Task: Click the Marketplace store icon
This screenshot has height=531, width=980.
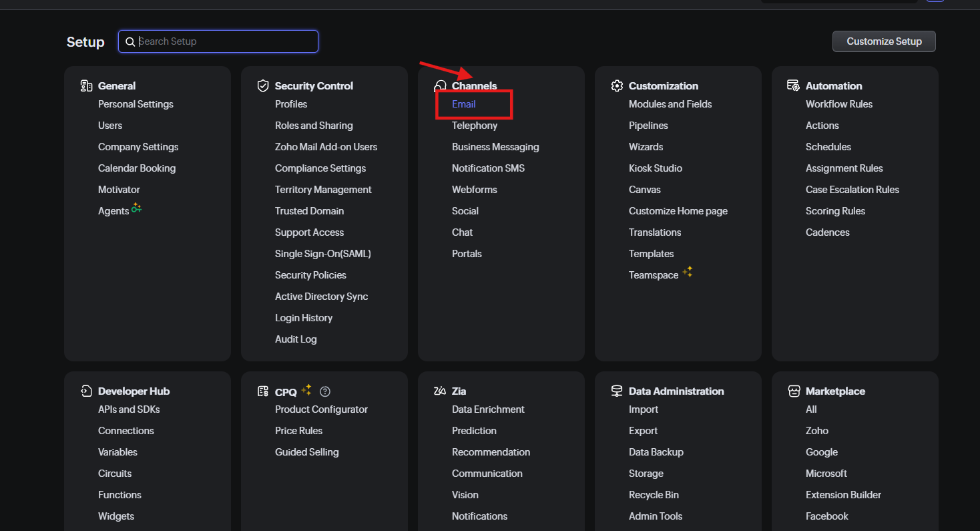Action: 794,391
